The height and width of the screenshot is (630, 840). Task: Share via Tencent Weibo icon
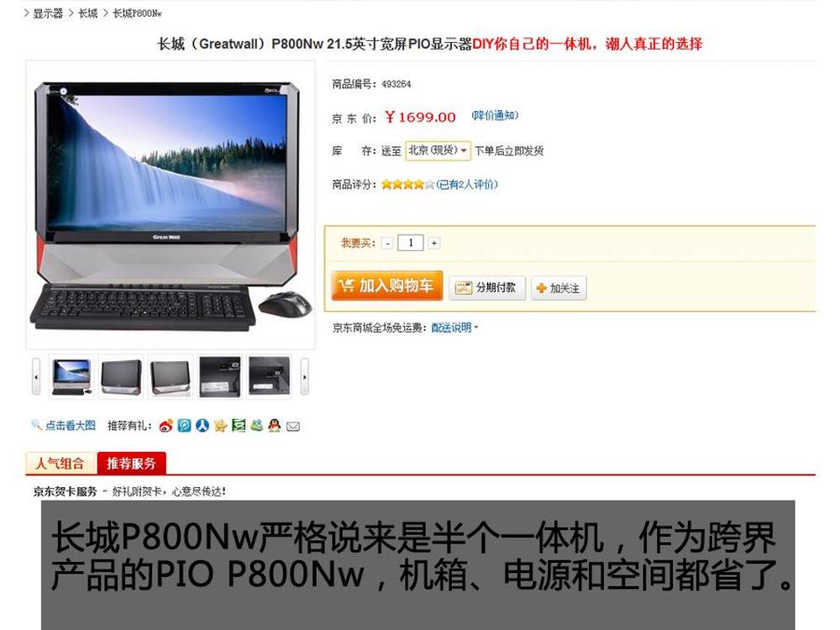click(184, 426)
